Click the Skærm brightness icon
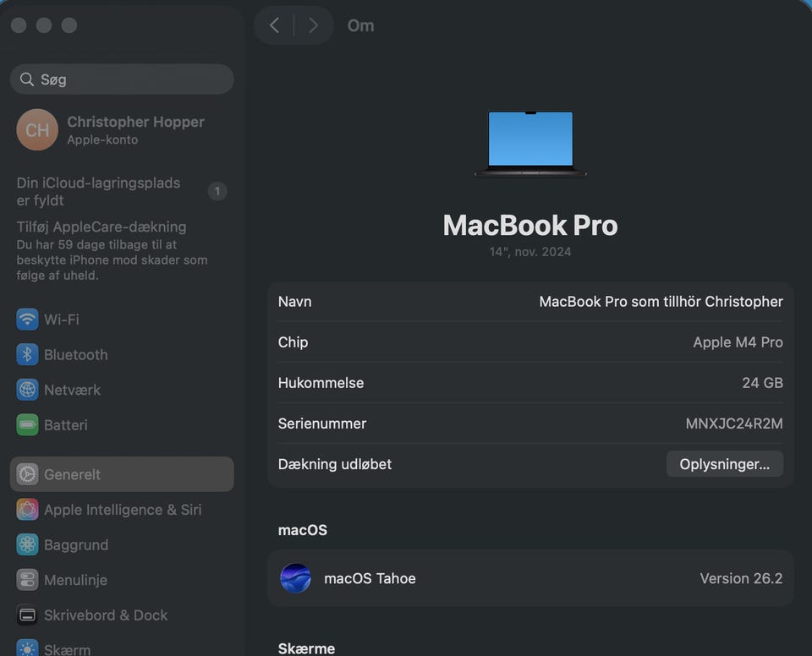 coord(27,648)
